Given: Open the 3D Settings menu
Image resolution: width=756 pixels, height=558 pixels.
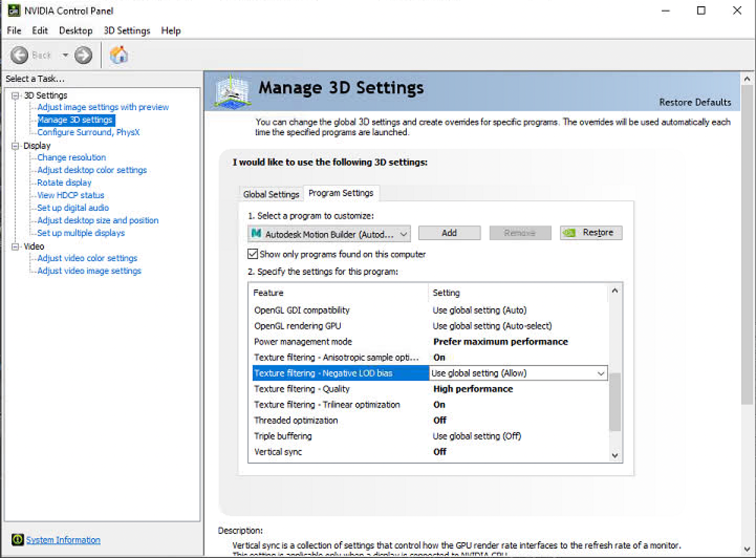Looking at the screenshot, I should (x=126, y=30).
